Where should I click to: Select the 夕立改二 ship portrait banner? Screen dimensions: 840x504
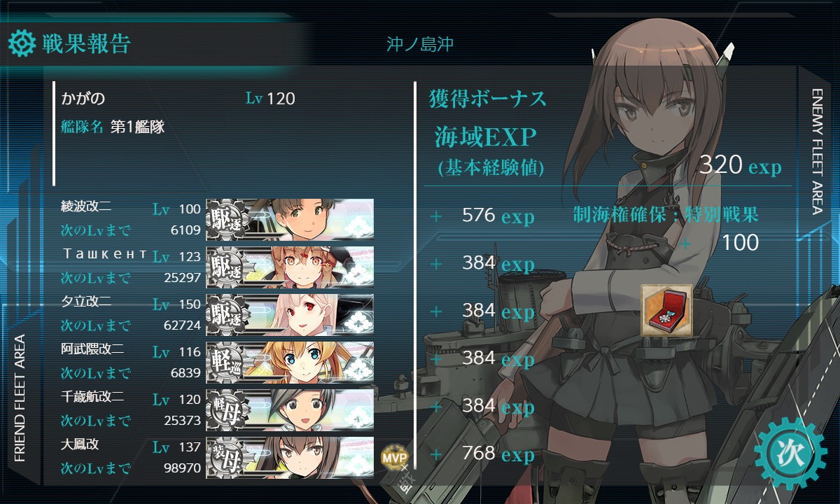tap(290, 315)
